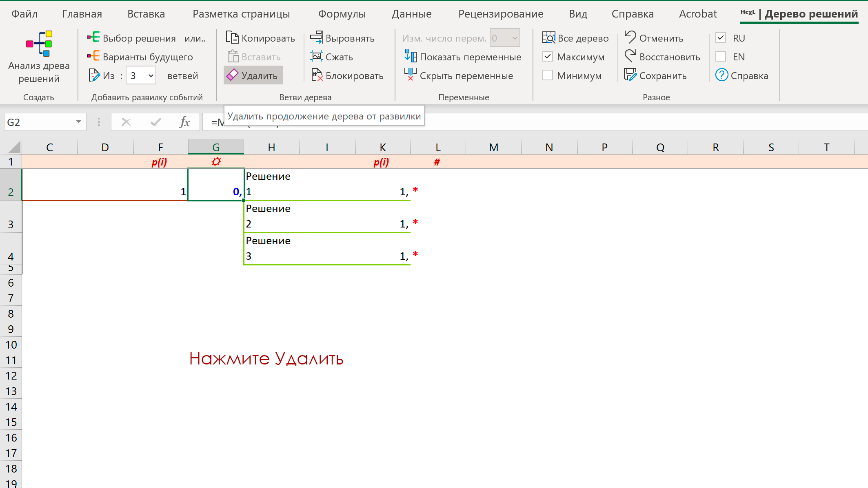Click the Копировать icon
This screenshot has height=488, width=868.
(x=232, y=38)
